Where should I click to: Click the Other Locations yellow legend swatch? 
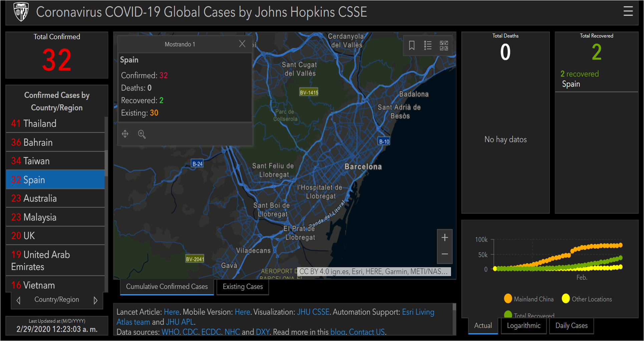point(566,299)
